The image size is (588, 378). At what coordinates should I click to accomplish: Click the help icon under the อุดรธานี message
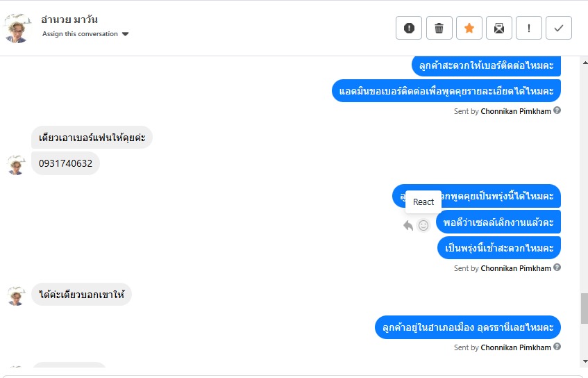coord(557,347)
